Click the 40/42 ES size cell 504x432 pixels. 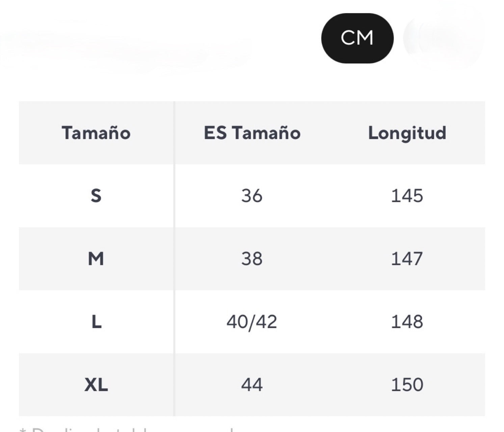pos(252,322)
